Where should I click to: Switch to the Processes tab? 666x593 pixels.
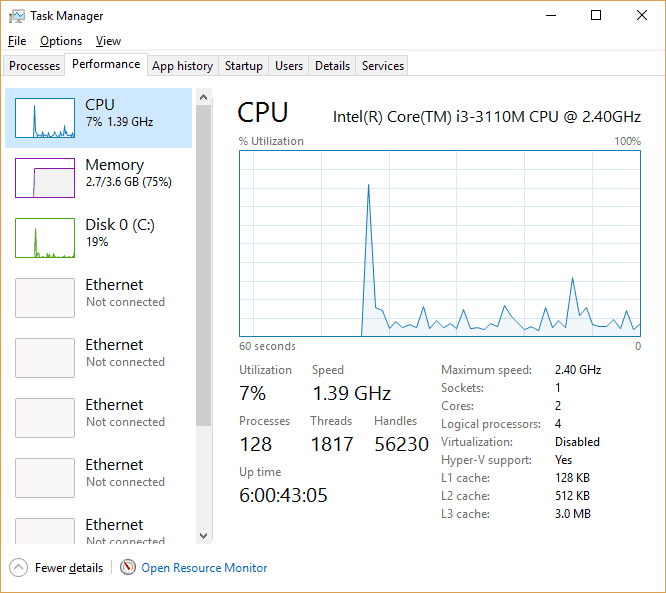(34, 66)
